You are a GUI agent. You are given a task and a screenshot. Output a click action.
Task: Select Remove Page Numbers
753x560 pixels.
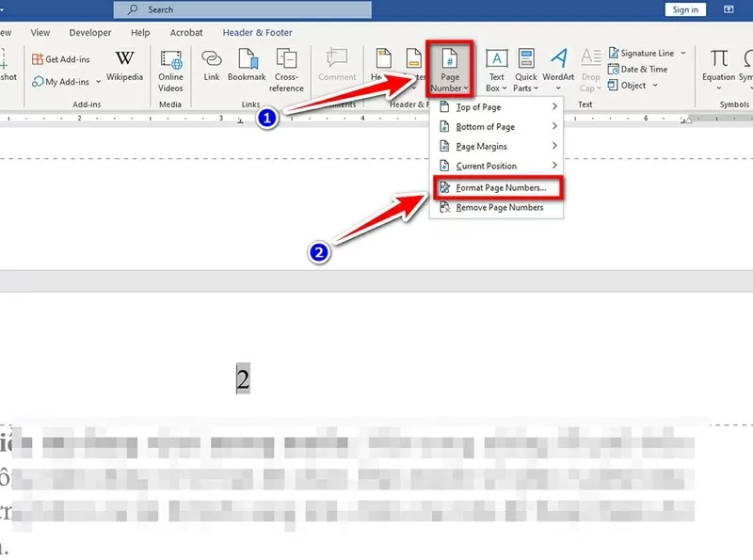[x=497, y=207]
